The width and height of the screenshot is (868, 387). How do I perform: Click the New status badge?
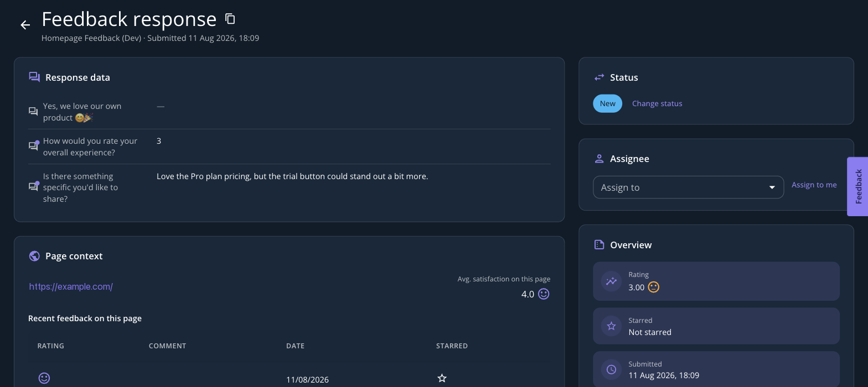(607, 103)
